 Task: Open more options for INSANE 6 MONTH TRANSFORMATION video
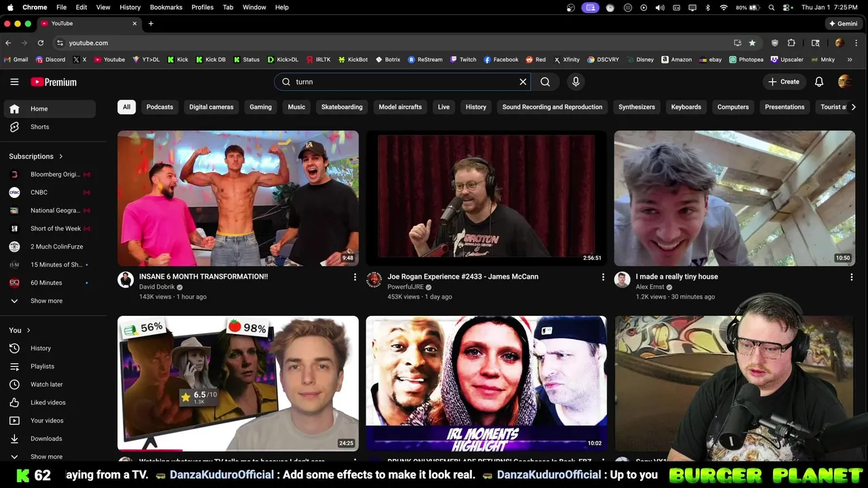(x=355, y=277)
